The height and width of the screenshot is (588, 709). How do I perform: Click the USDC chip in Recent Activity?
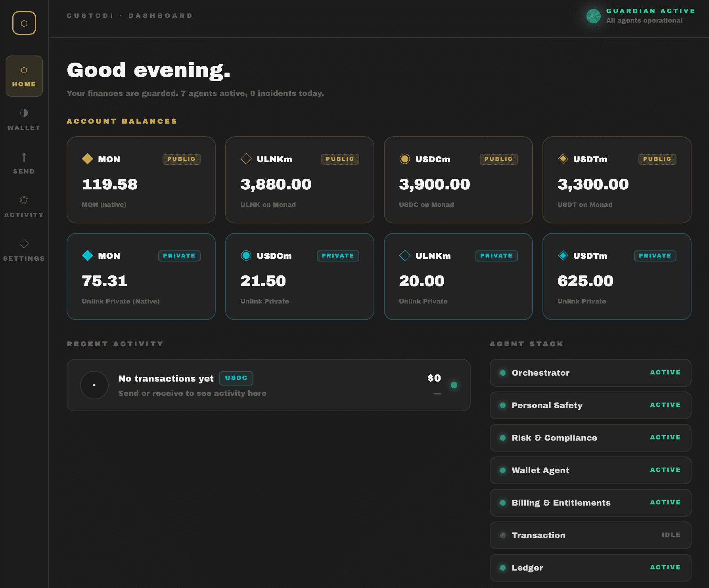236,378
